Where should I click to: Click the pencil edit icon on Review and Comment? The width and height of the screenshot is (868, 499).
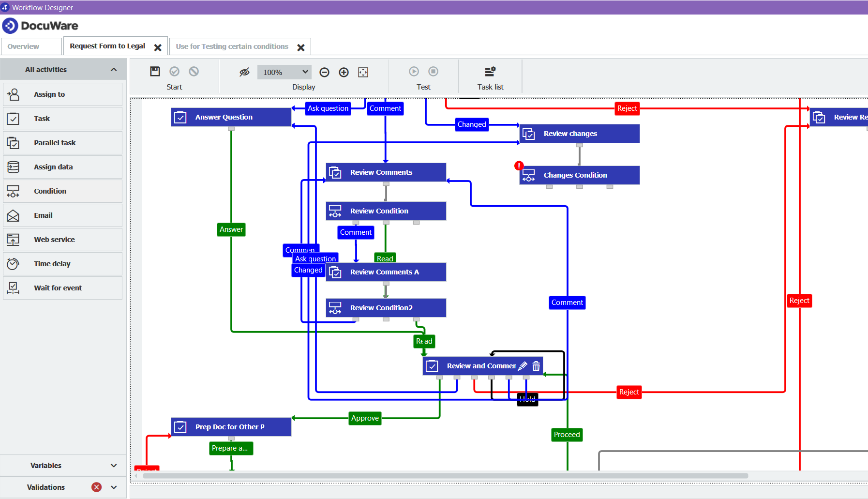click(x=523, y=366)
